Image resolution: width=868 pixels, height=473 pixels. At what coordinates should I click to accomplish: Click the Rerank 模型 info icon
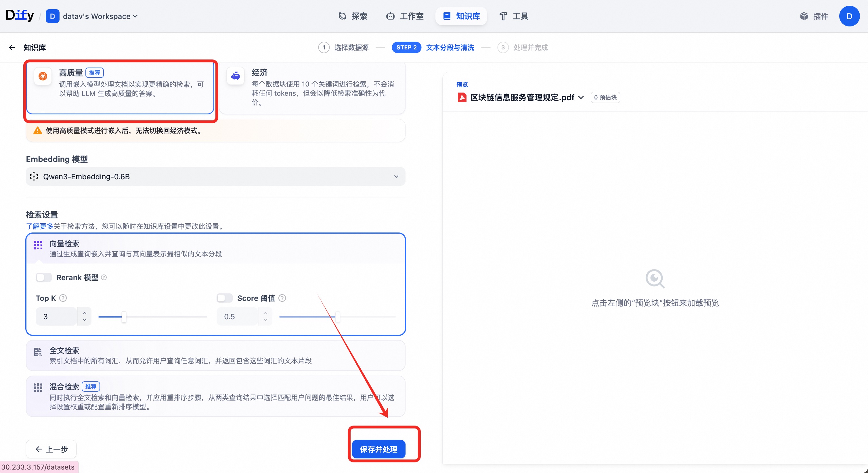pyautogui.click(x=104, y=277)
